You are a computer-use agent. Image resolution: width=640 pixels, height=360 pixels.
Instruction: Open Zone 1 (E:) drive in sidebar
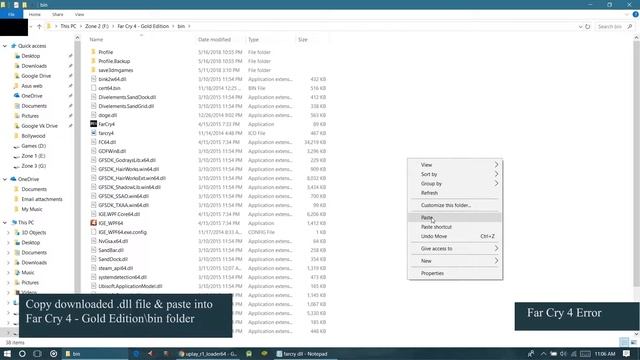coord(33,156)
